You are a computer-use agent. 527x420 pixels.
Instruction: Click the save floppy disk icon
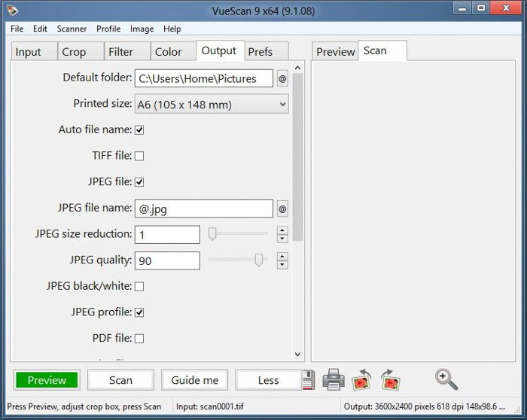(x=309, y=379)
